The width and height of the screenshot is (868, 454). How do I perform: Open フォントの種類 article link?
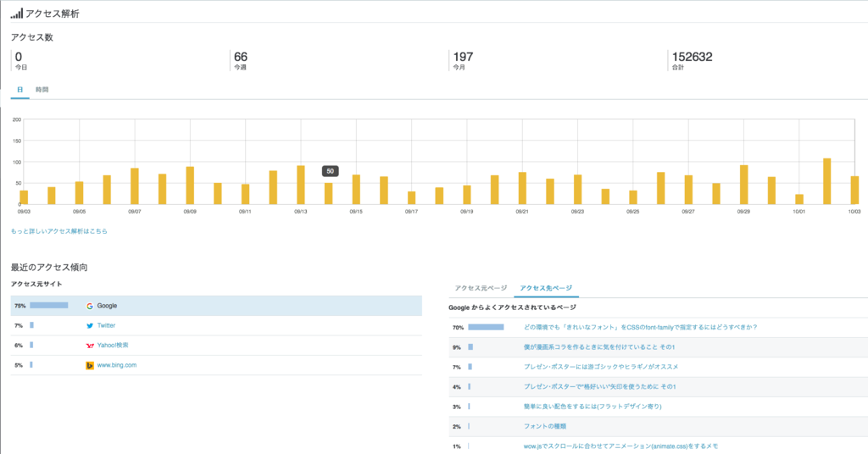point(545,426)
